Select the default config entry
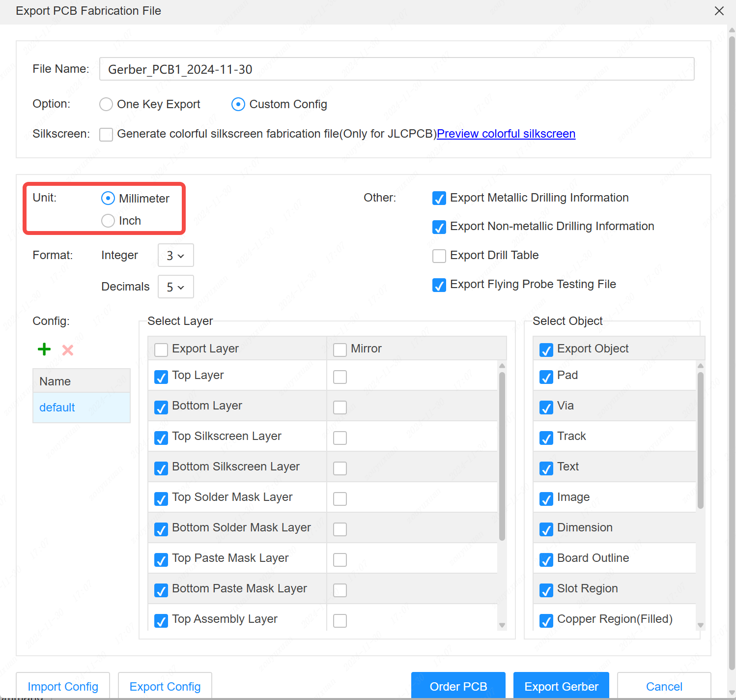736x700 pixels. coord(57,408)
